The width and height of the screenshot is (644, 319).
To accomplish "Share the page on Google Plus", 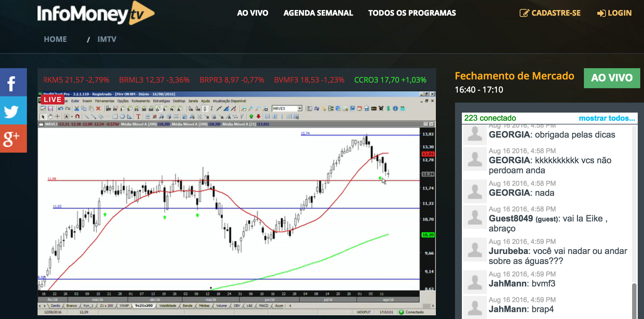I will pyautogui.click(x=13, y=139).
